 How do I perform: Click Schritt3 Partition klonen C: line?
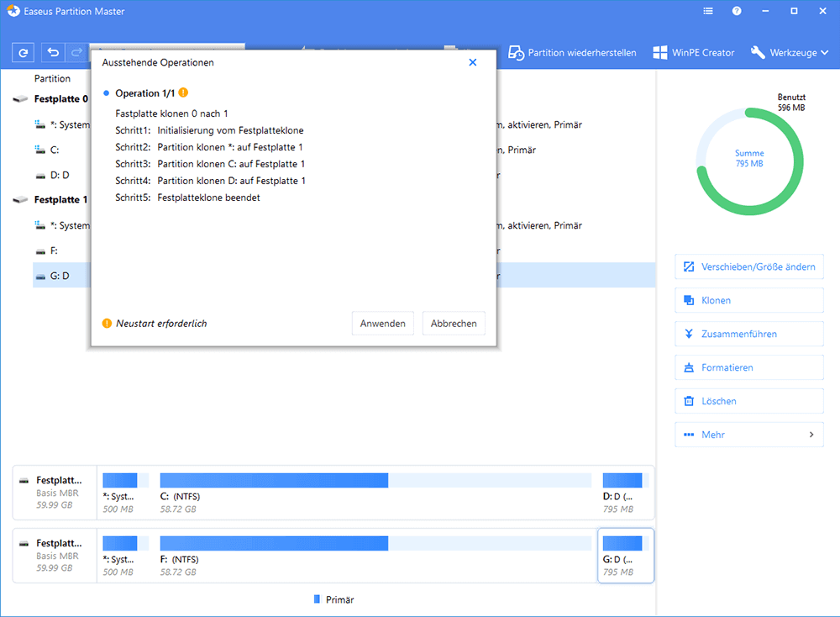[210, 164]
